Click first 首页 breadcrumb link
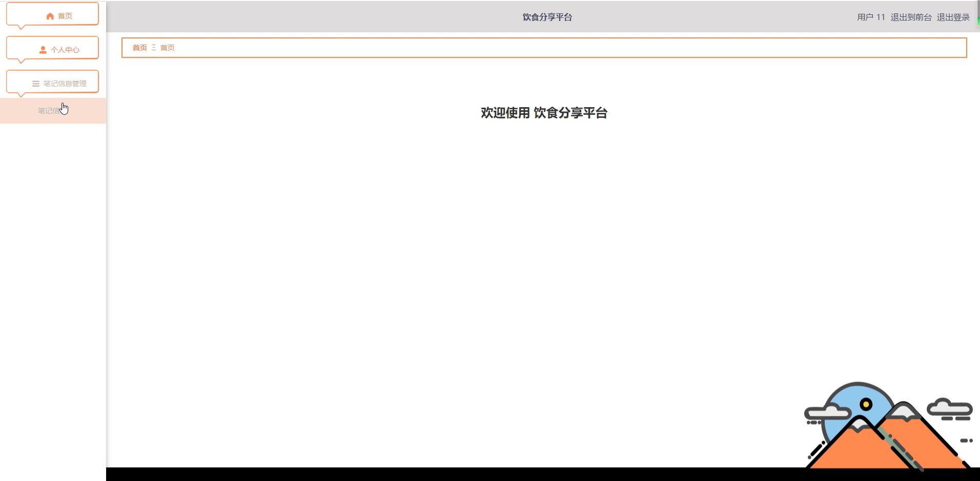Image resolution: width=980 pixels, height=481 pixels. 139,48
